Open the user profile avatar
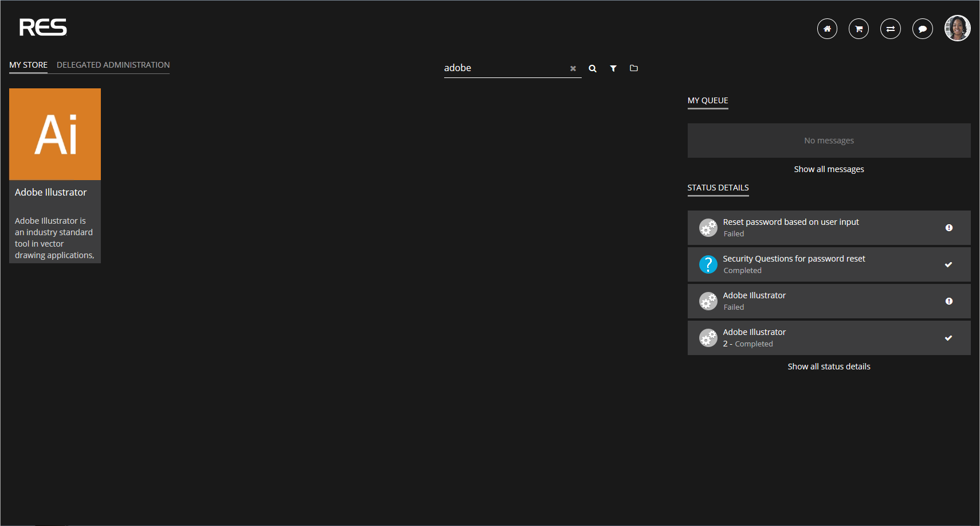Screen dimensions: 980x526 click(957, 28)
